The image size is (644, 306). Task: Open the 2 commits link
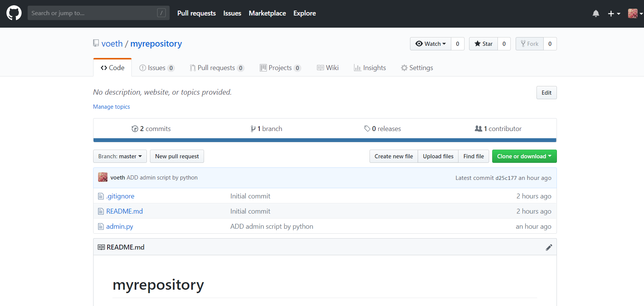click(x=151, y=129)
